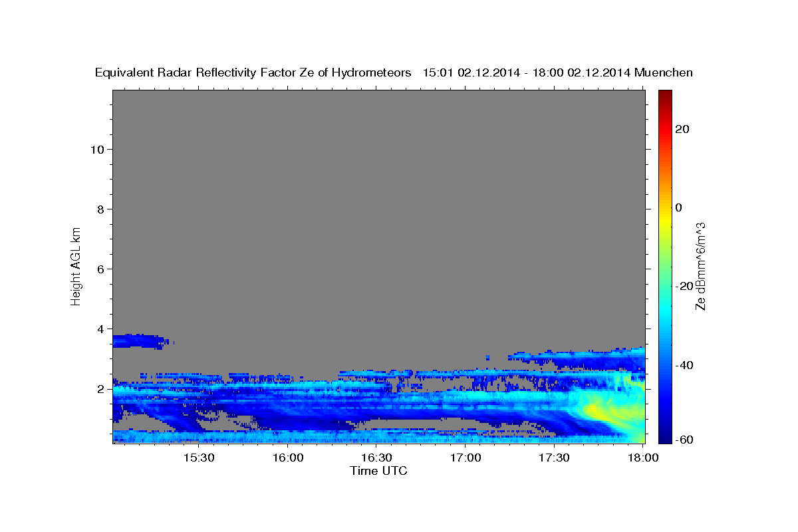Click the 17:00 time tick label

pos(465,458)
